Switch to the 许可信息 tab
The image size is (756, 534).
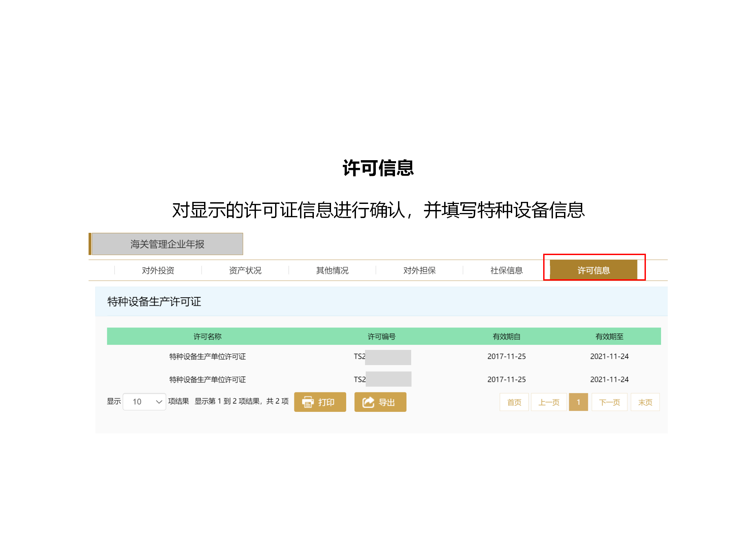click(594, 270)
